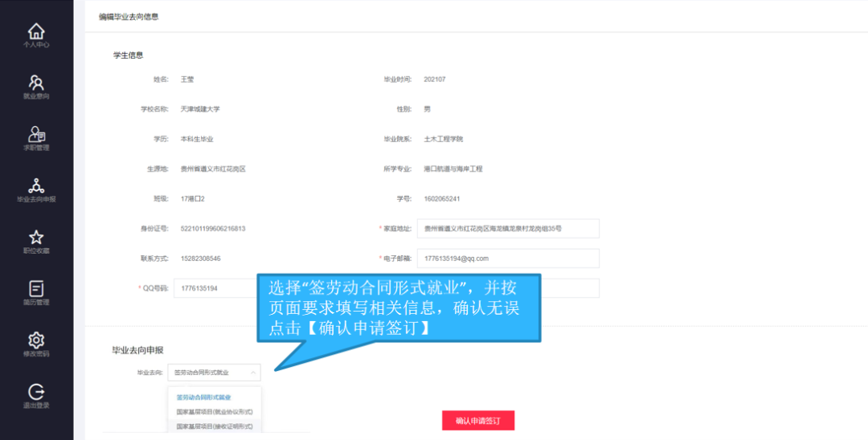The image size is (868, 440).
Task: Click 简历管理 document icon
Action: click(36, 288)
